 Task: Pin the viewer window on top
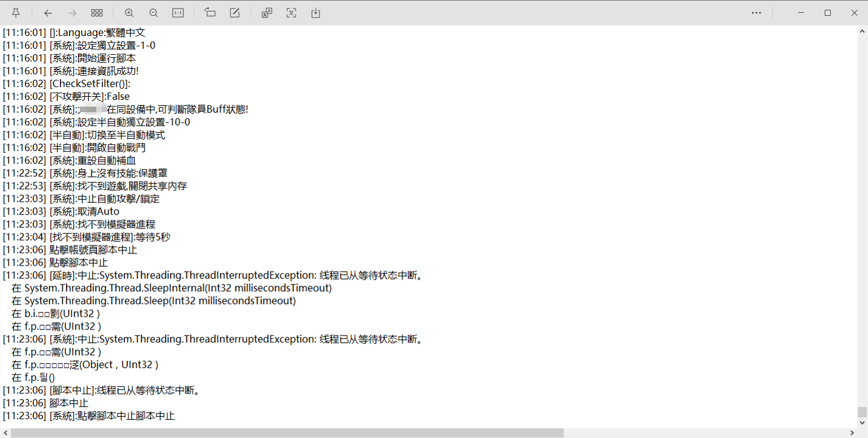click(16, 13)
